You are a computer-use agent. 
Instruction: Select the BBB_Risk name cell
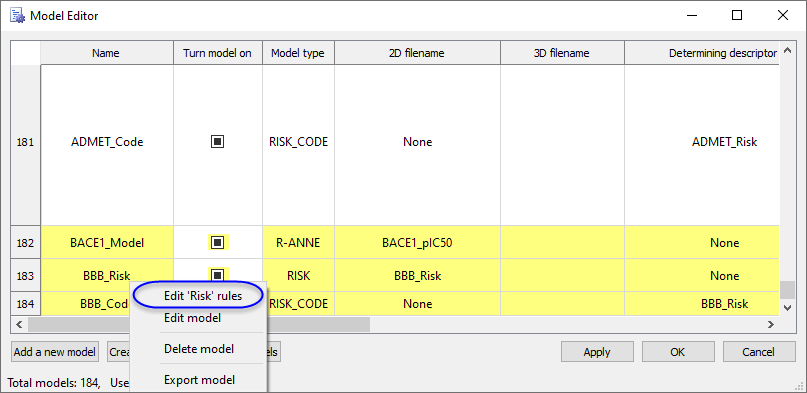[x=107, y=276]
